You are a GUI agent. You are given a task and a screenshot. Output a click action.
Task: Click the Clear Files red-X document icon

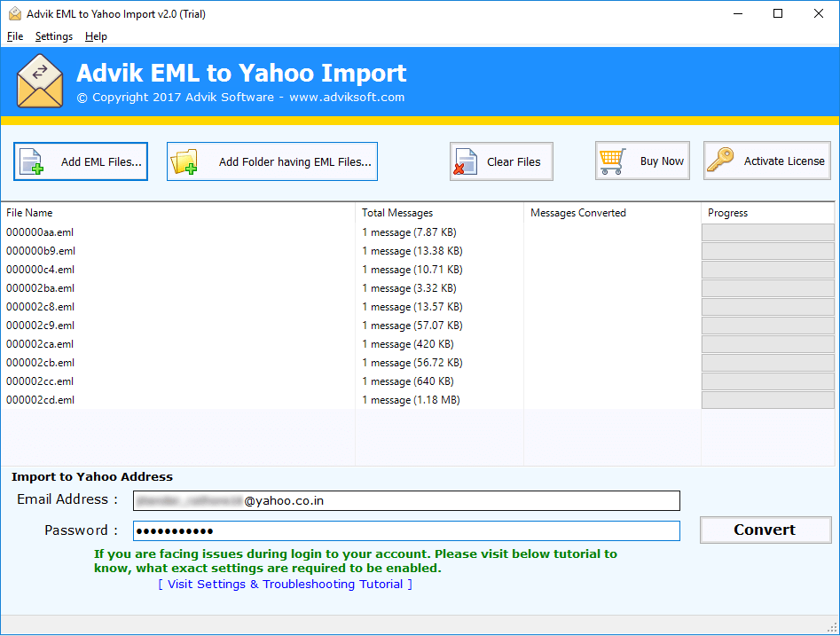(465, 161)
